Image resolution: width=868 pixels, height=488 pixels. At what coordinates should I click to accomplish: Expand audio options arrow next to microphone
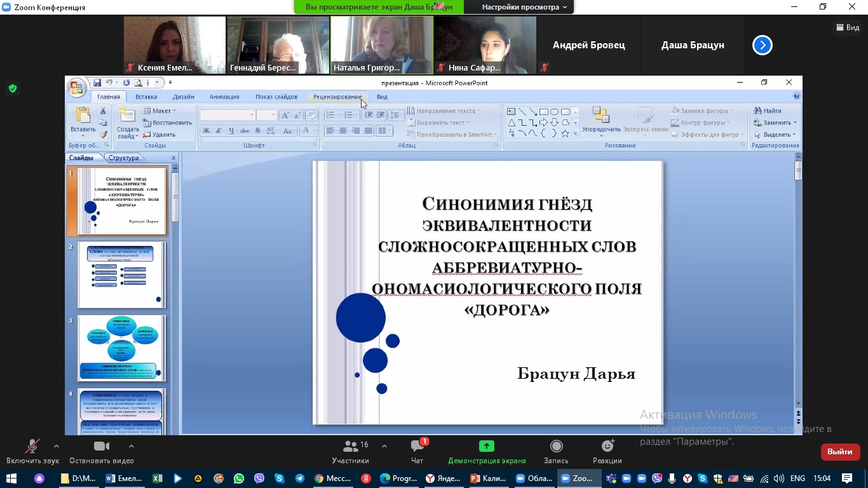tap(56, 446)
